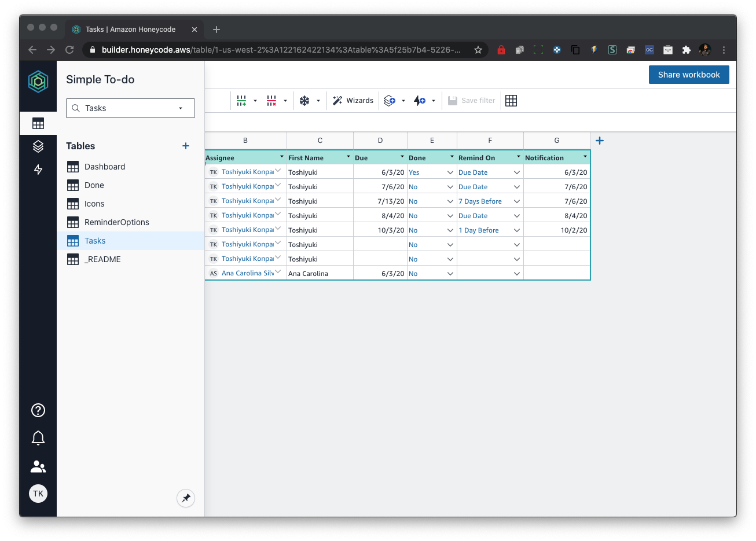The width and height of the screenshot is (756, 541).
Task: Open the Tables view in left rail
Action: [x=38, y=123]
